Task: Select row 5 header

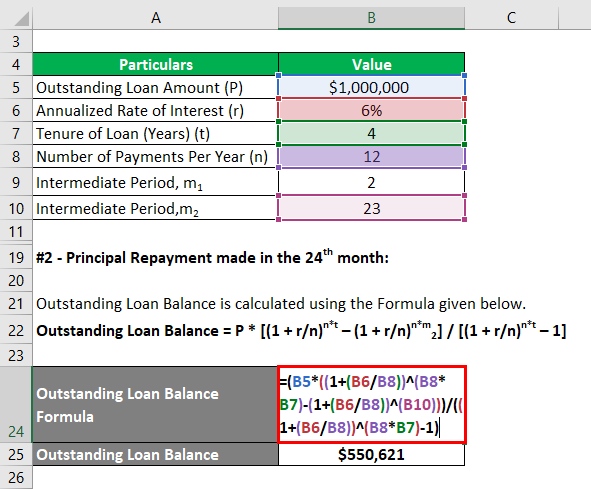Action: pyautogui.click(x=16, y=87)
